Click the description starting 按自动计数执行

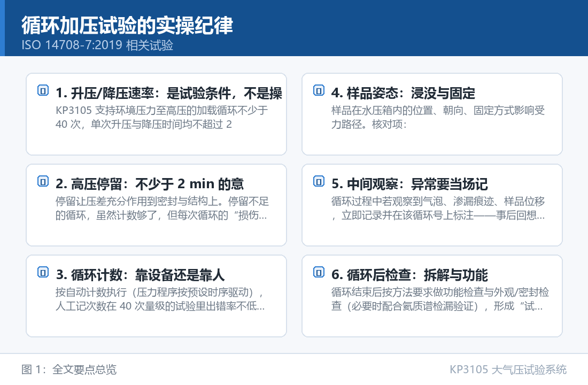click(x=160, y=299)
